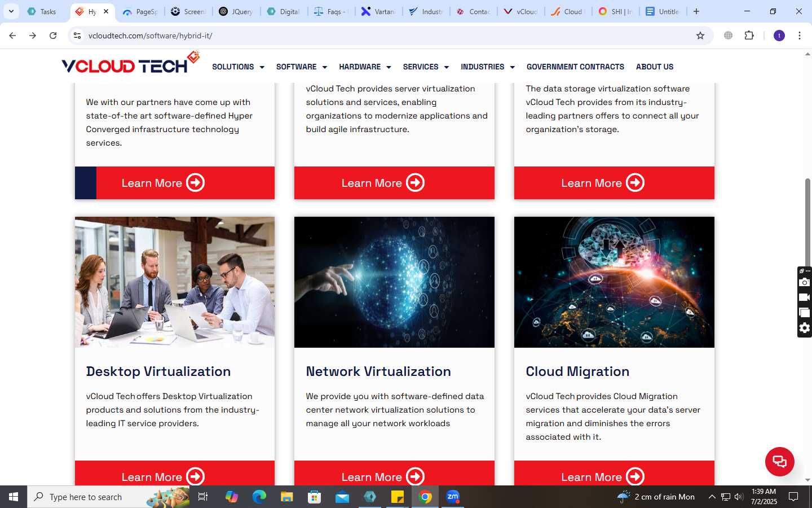Open the Chrome three-dot menu
The height and width of the screenshot is (508, 812).
point(800,36)
